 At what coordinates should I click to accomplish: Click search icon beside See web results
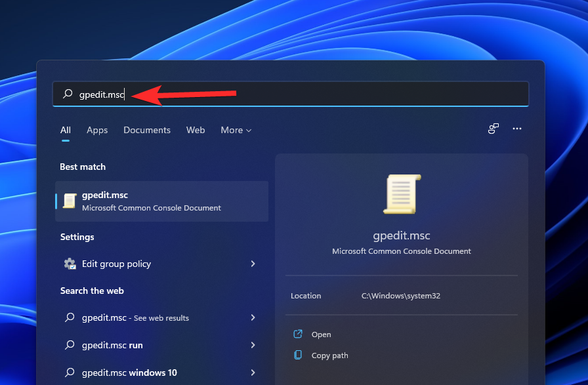(70, 317)
